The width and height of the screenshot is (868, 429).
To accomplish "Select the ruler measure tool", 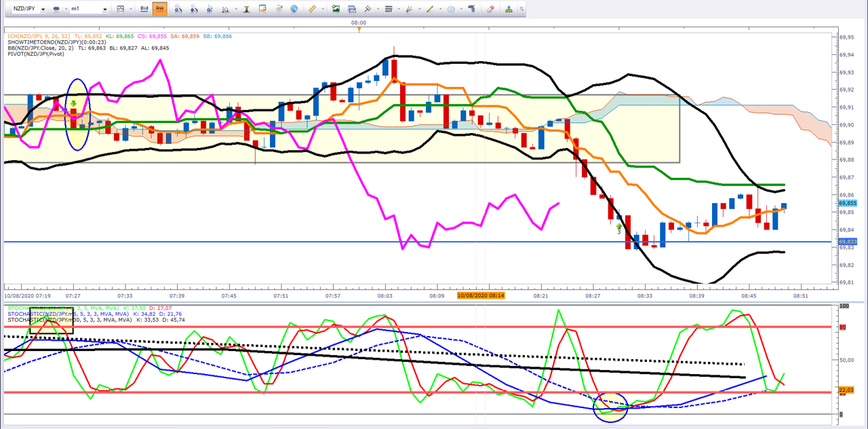I will coord(313,9).
